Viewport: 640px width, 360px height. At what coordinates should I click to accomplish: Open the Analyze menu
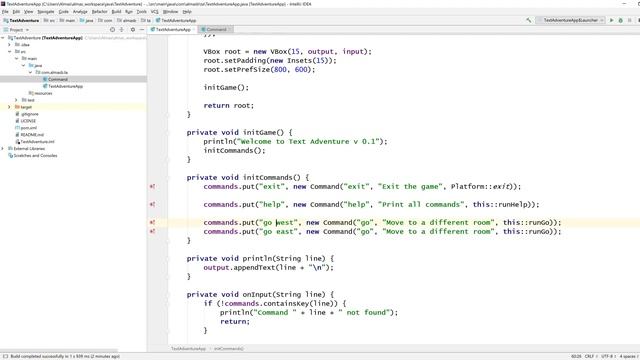pos(80,12)
